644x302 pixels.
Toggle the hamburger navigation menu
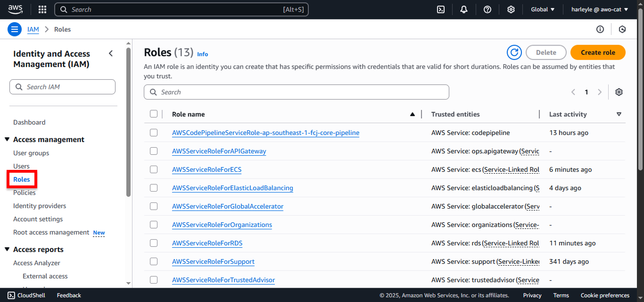[15, 29]
